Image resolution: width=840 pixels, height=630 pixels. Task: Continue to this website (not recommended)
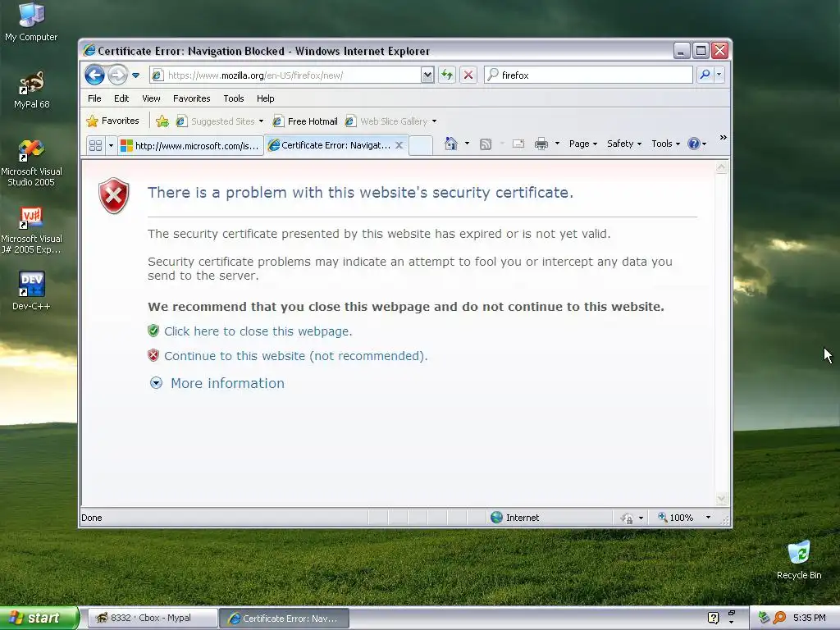(x=295, y=356)
